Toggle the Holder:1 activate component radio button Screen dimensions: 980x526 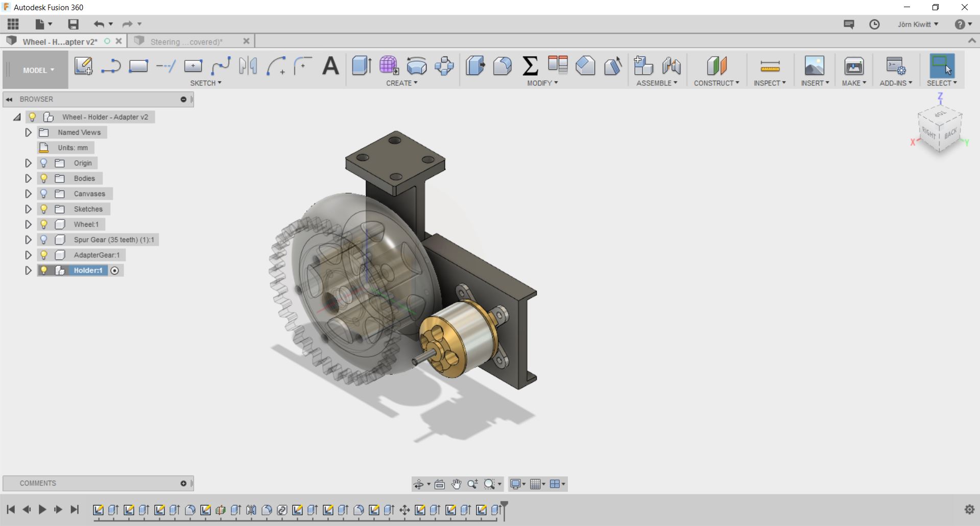(115, 271)
